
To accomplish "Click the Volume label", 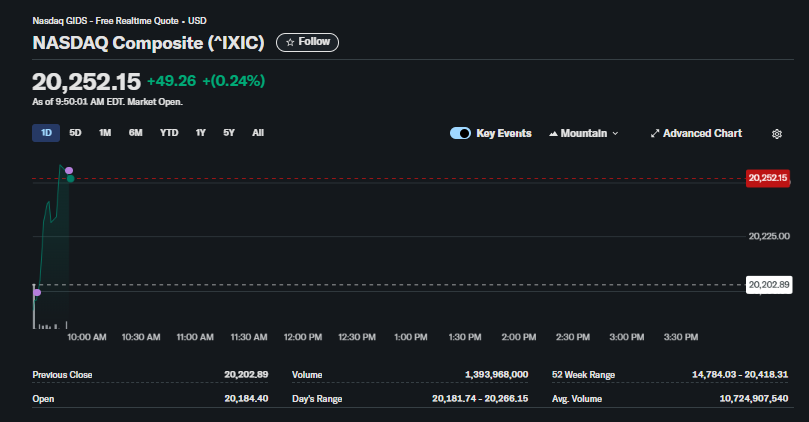I will pyautogui.click(x=307, y=375).
